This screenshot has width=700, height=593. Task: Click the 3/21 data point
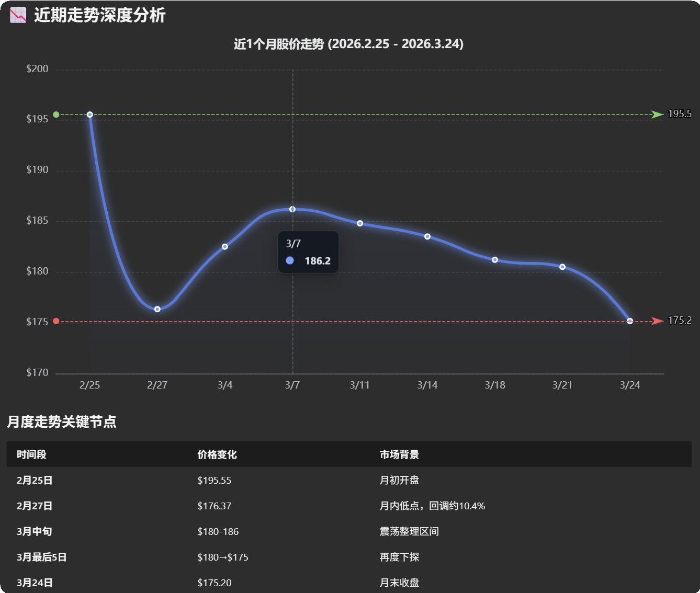coord(562,267)
